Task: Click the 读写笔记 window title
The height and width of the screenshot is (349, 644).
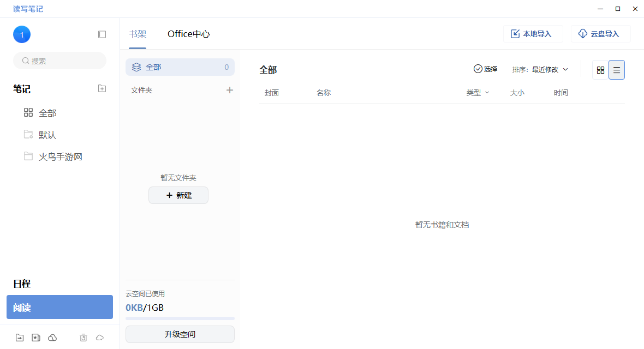Action: (x=28, y=9)
